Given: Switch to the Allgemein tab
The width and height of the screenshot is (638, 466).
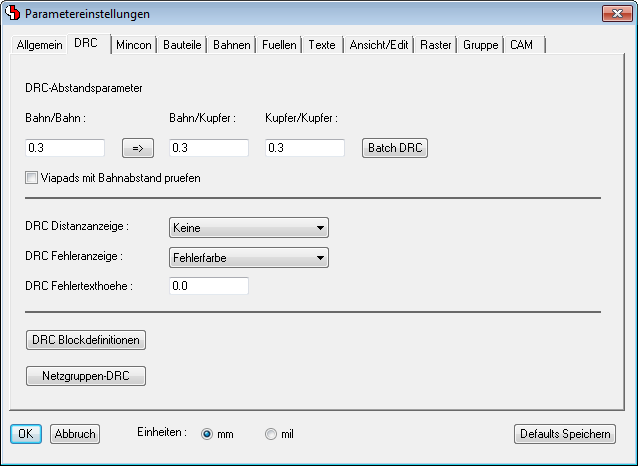Looking at the screenshot, I should tap(40, 46).
